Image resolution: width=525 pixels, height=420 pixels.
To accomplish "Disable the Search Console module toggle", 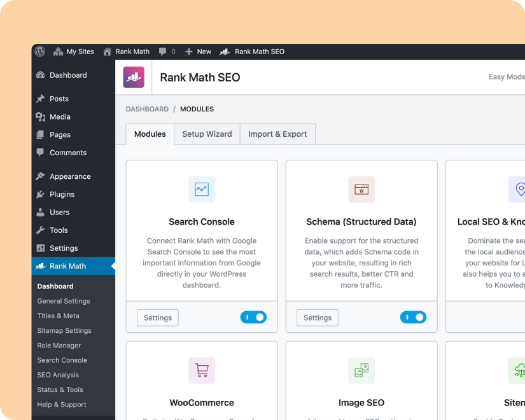I will (x=253, y=317).
